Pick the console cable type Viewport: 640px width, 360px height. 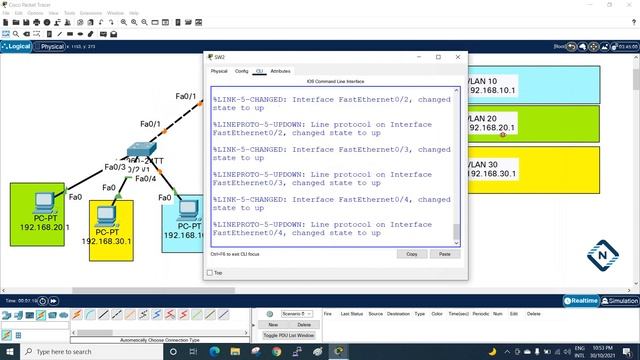[x=90, y=315]
